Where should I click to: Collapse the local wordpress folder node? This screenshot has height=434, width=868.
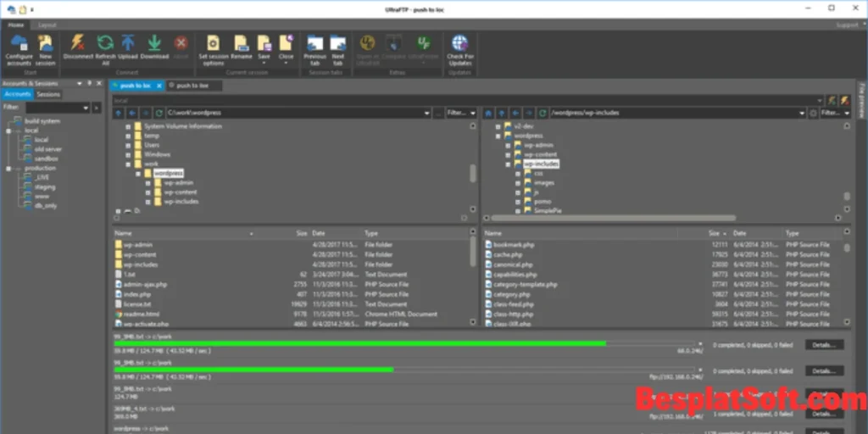138,173
